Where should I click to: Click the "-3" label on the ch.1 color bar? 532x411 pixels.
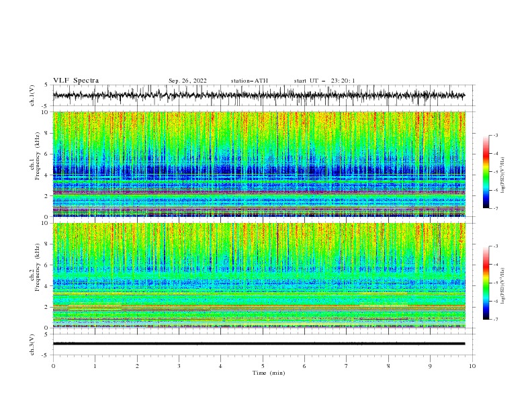pyautogui.click(x=495, y=135)
